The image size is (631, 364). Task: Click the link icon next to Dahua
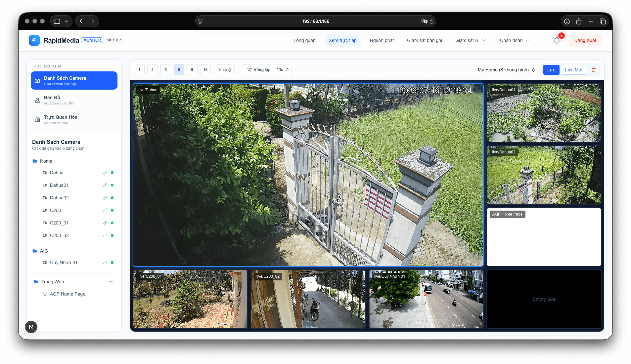(x=105, y=173)
